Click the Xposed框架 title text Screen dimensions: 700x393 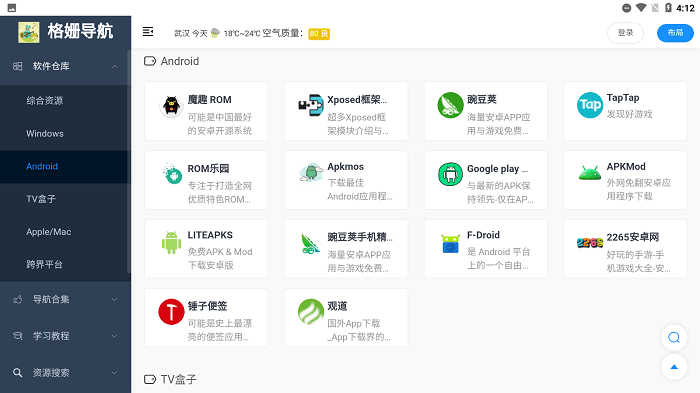coord(357,100)
